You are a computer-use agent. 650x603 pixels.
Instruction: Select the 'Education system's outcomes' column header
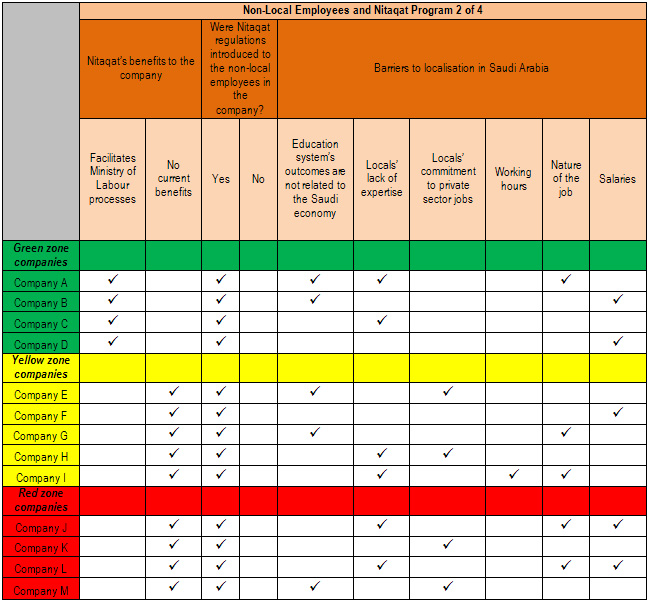(x=315, y=179)
